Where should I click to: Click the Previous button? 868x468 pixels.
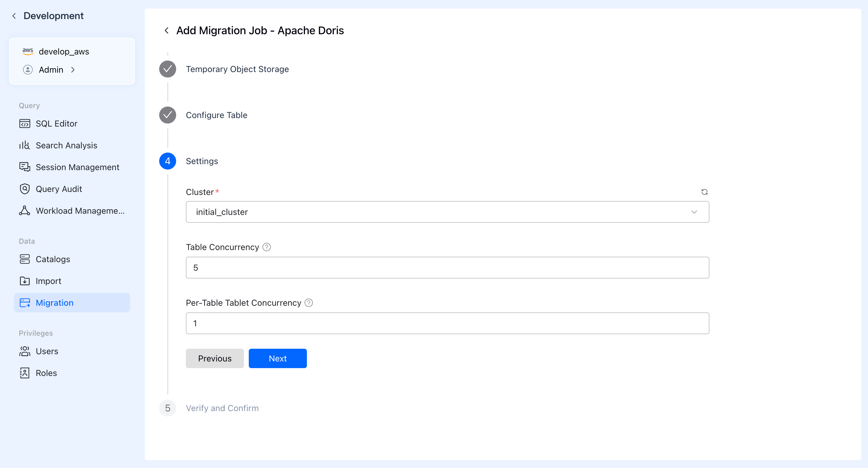215,358
